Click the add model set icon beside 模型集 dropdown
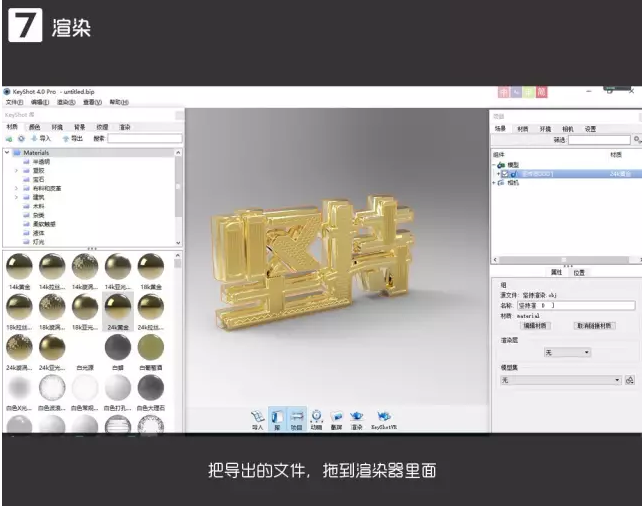This screenshot has height=506, width=642. pos(630,380)
